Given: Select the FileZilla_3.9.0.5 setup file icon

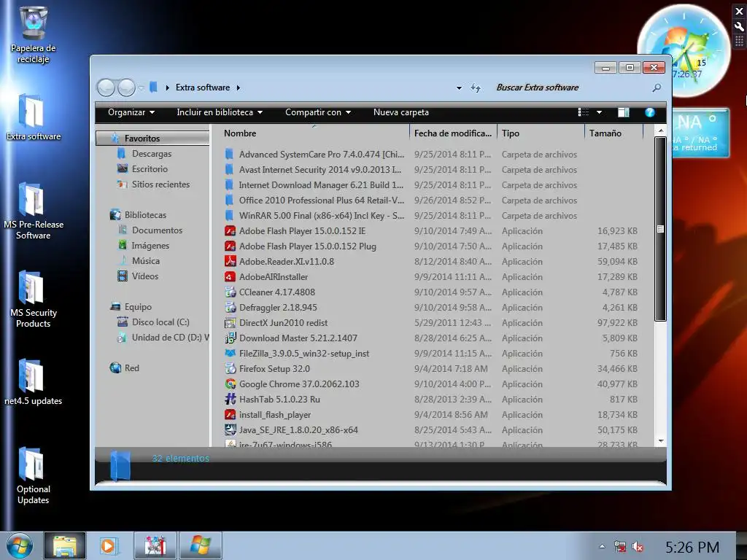Looking at the screenshot, I should coord(230,353).
